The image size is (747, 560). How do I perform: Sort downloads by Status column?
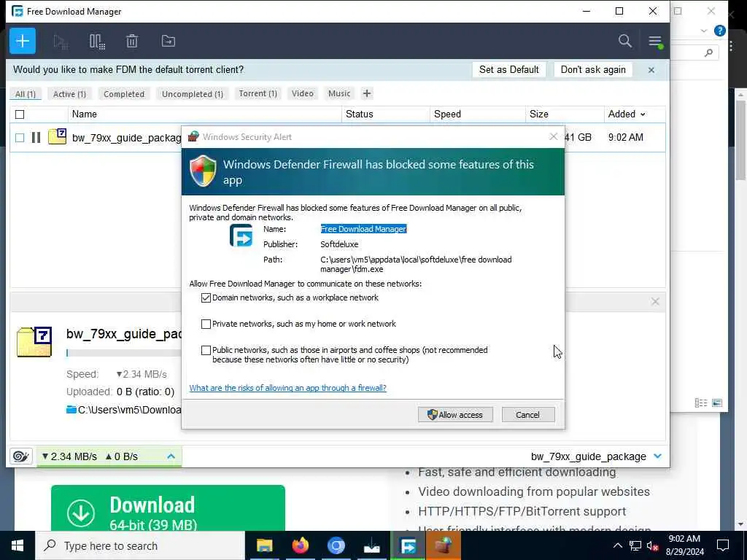[x=359, y=114]
